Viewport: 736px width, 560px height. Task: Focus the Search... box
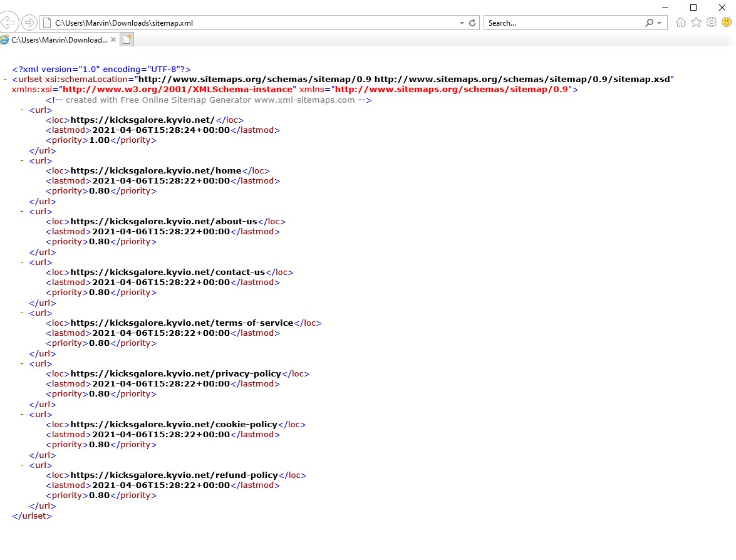pos(563,23)
